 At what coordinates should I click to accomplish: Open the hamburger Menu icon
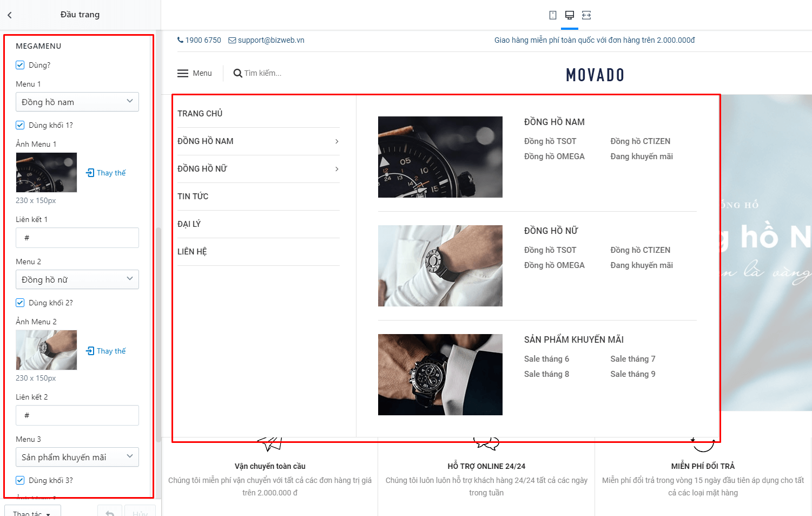coord(183,73)
